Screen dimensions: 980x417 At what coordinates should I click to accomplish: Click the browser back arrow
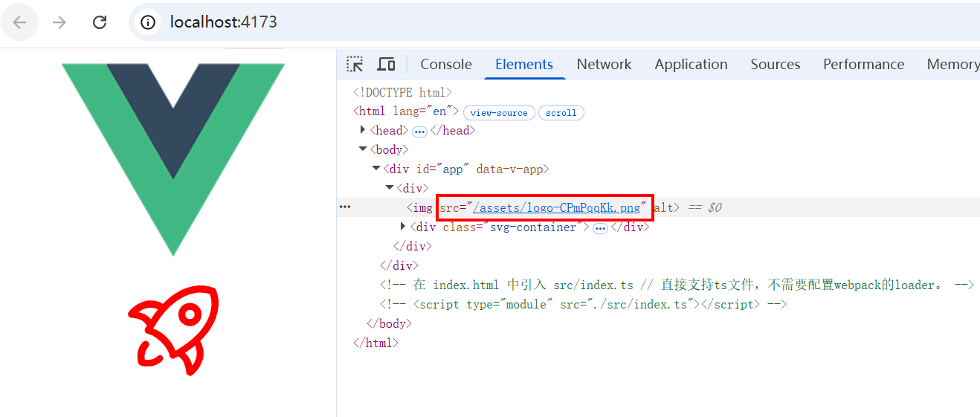coord(19,22)
